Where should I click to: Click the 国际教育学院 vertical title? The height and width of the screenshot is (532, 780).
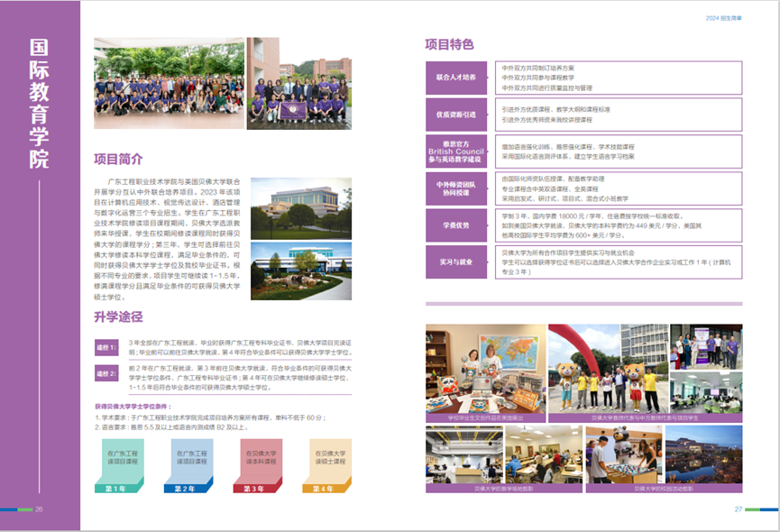point(39,104)
